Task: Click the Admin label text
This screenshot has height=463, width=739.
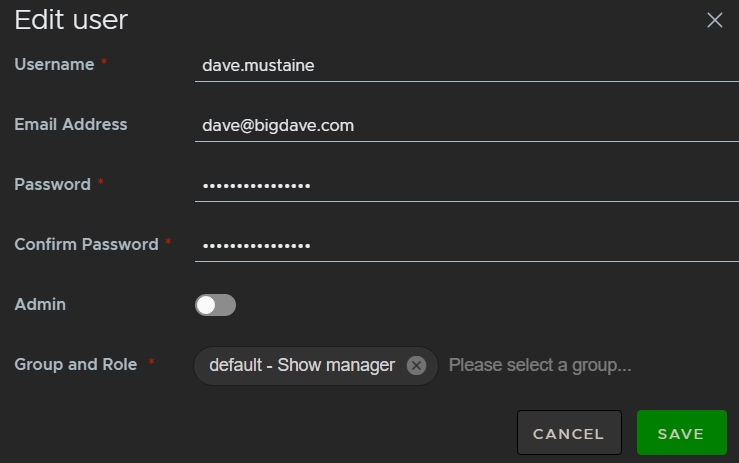Action: [40, 304]
